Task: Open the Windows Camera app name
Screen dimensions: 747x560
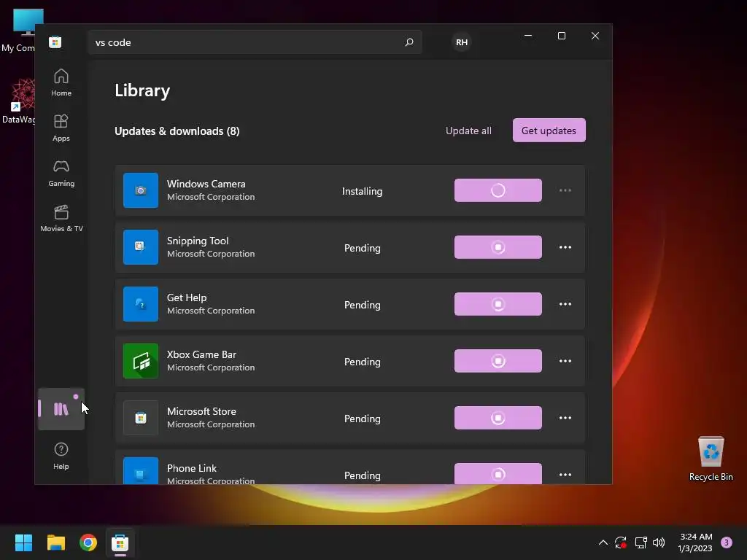Action: click(206, 184)
